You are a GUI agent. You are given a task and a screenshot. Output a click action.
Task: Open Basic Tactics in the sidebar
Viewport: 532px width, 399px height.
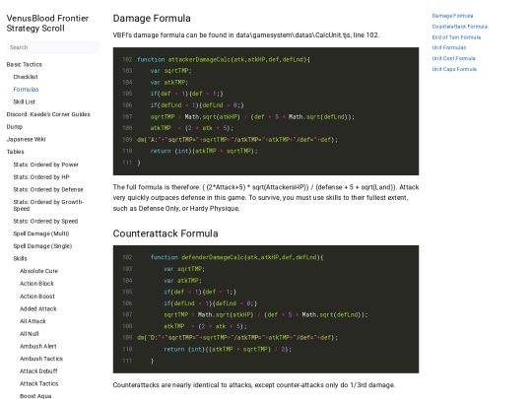coord(25,64)
